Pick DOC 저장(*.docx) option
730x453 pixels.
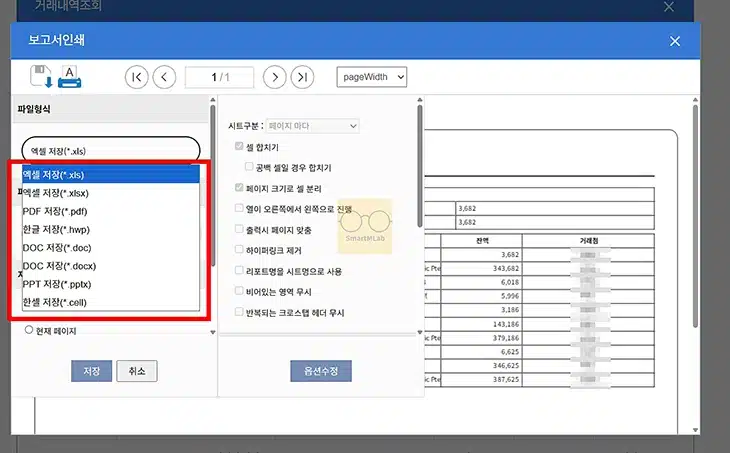111,265
